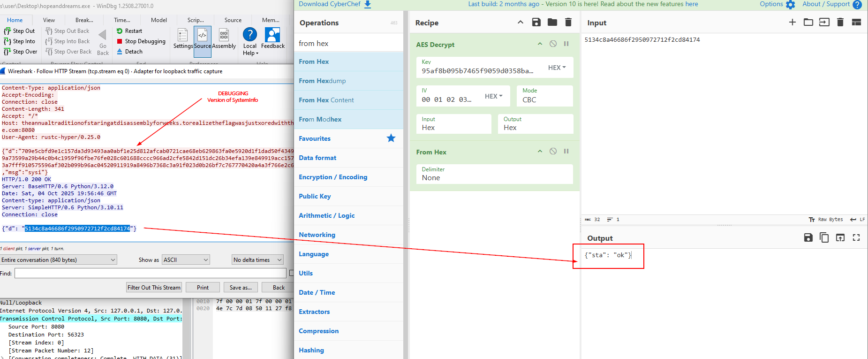The height and width of the screenshot is (359, 868).
Task: Switch to the View ribbon tab
Action: coord(49,20)
